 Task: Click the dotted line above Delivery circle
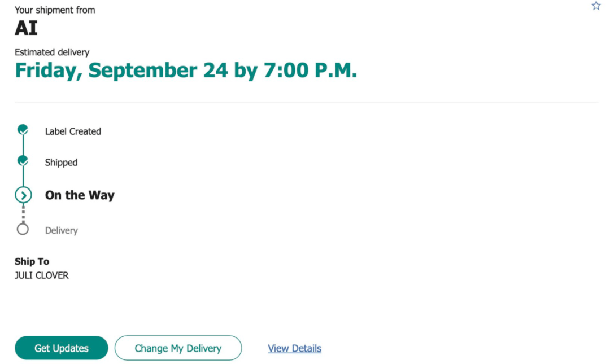23,214
